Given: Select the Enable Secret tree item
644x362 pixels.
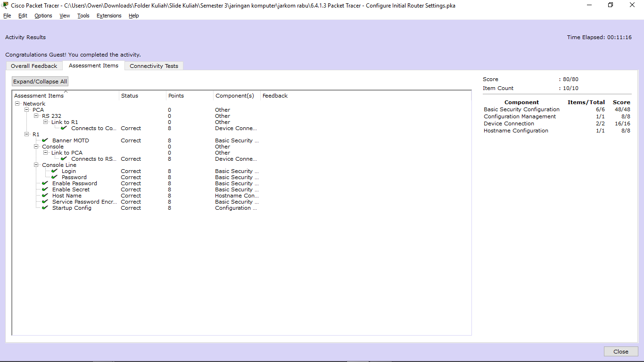Looking at the screenshot, I should [71, 189].
